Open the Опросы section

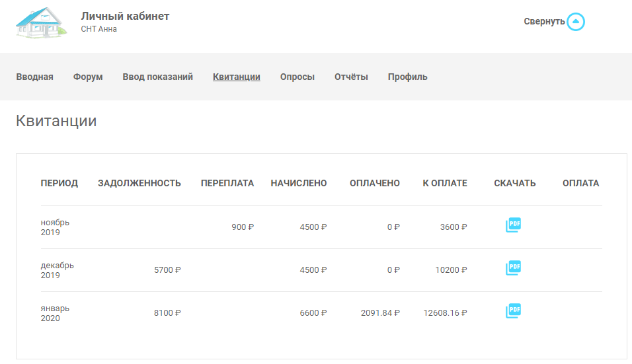pyautogui.click(x=297, y=77)
